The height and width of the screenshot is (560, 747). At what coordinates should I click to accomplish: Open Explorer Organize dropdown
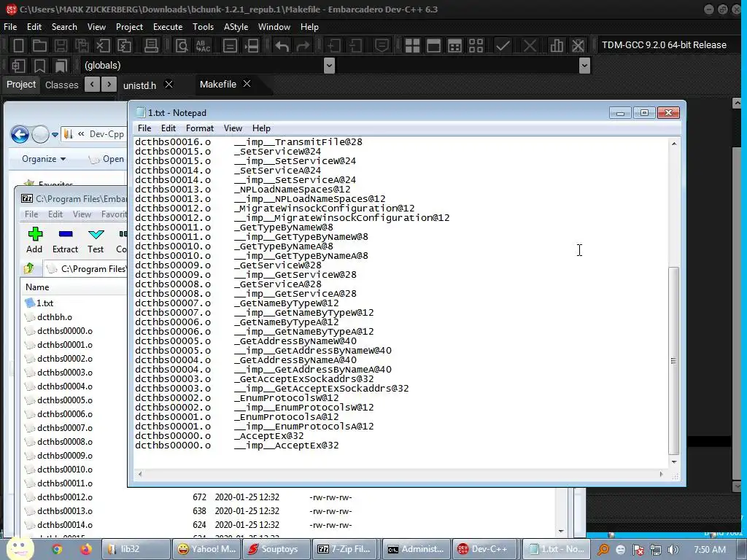coord(43,158)
